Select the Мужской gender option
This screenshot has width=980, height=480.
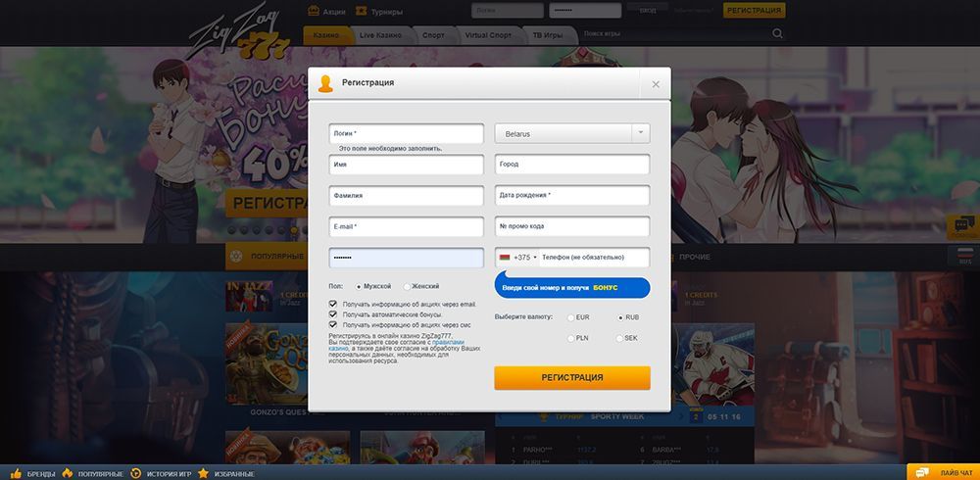point(359,287)
